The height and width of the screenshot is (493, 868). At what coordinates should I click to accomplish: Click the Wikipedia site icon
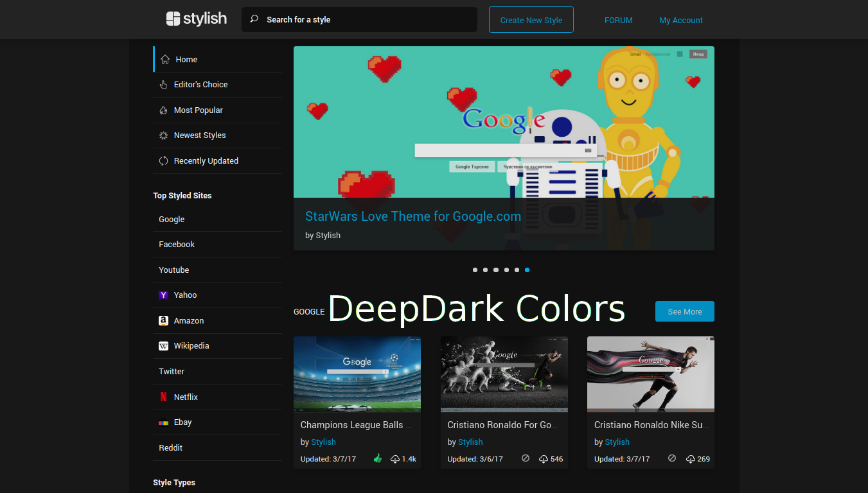[163, 346]
